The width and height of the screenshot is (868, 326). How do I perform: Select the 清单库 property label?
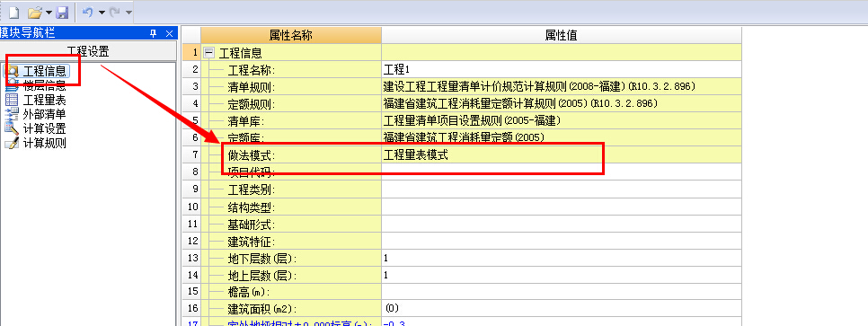[247, 122]
